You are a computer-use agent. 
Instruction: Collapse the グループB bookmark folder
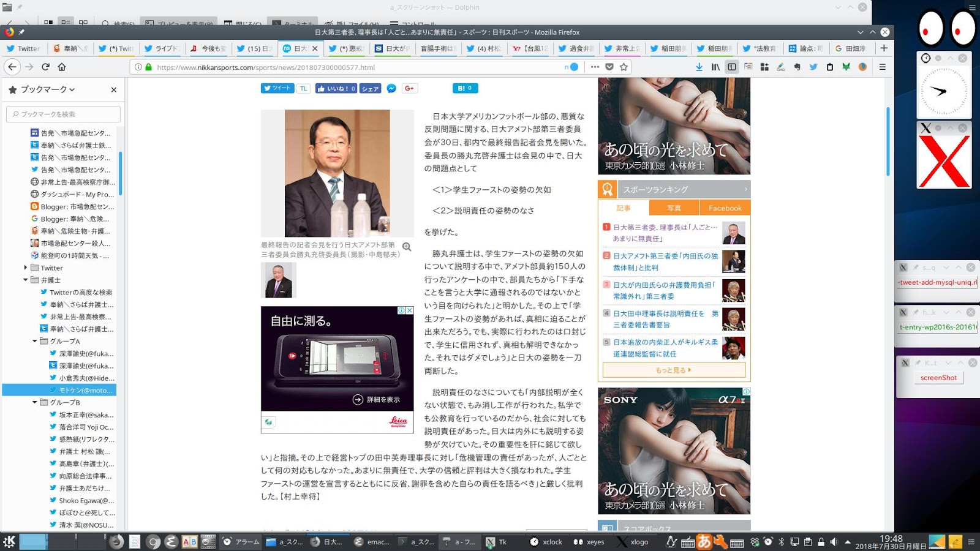coord(35,402)
